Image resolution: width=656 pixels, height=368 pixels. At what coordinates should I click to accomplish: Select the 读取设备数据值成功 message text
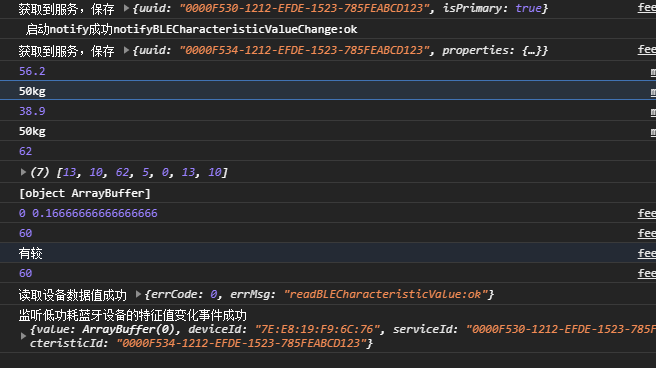[72, 295]
